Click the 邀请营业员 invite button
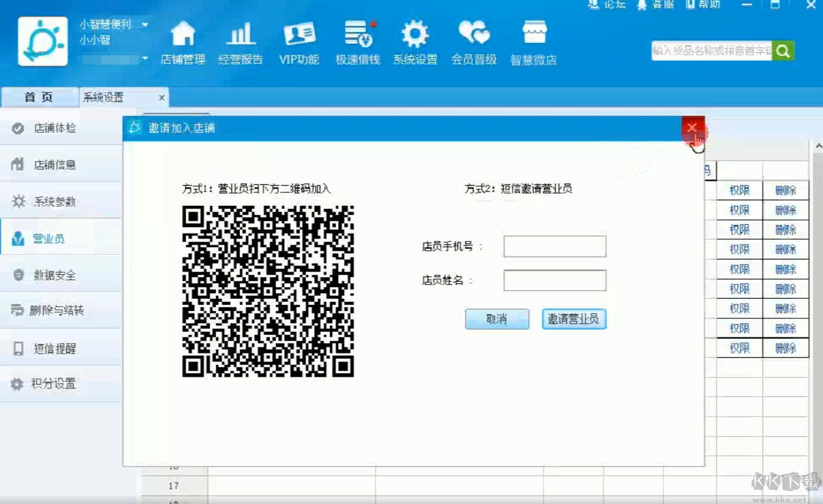 coord(573,319)
